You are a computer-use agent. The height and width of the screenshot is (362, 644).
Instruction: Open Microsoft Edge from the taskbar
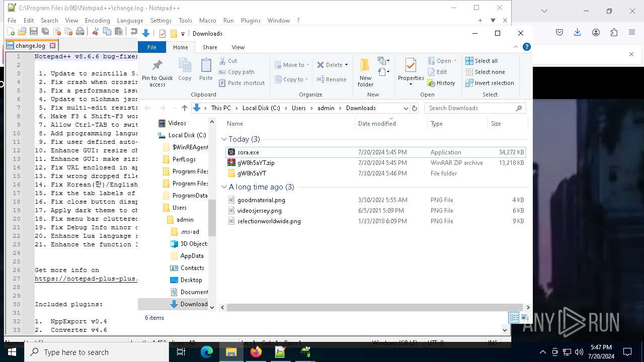(207, 352)
